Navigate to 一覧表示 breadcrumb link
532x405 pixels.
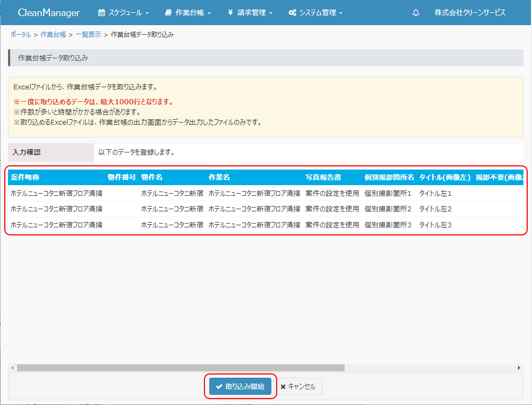pyautogui.click(x=88, y=35)
